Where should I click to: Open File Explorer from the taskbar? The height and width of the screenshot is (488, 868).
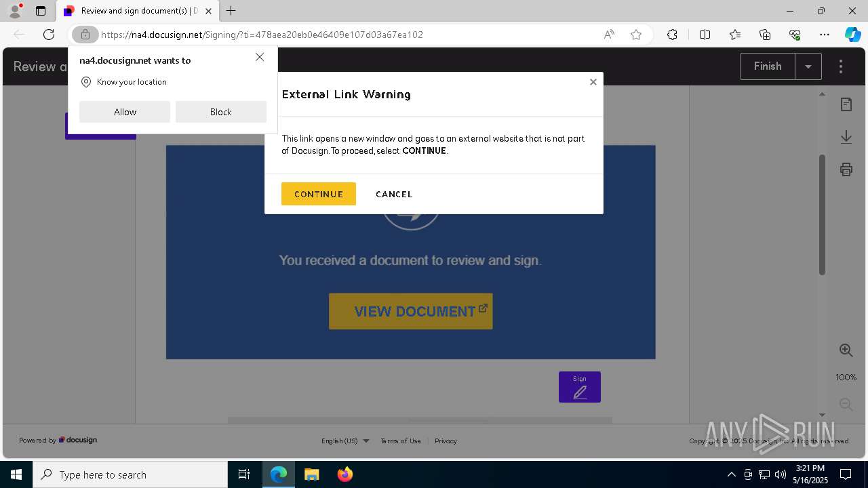tap(311, 474)
